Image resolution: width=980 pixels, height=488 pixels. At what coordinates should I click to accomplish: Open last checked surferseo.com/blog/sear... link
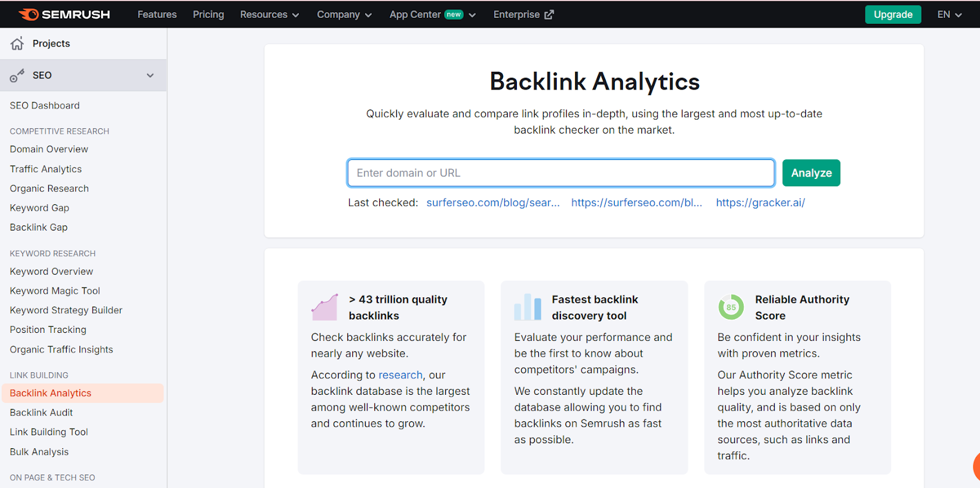pos(493,203)
